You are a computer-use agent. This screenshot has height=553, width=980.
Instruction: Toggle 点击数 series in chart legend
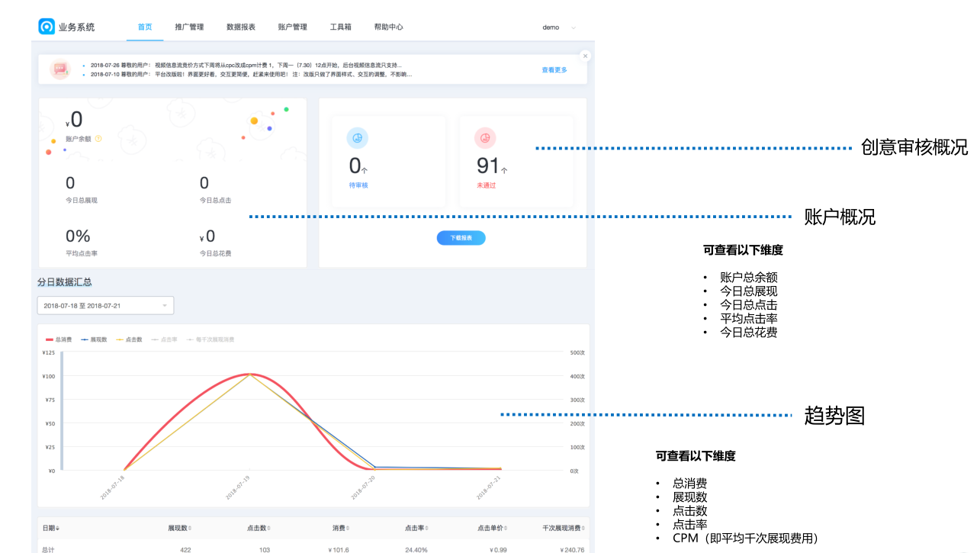tap(129, 339)
